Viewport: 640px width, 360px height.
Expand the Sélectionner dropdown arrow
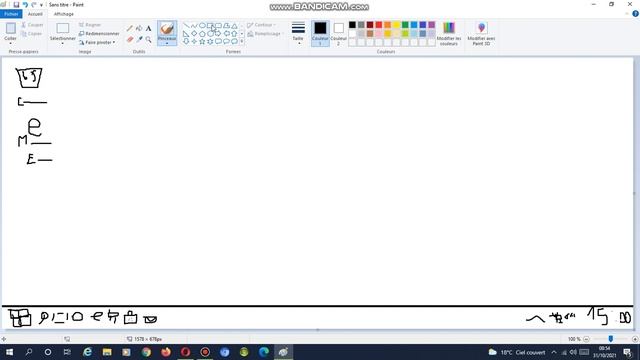coord(62,43)
